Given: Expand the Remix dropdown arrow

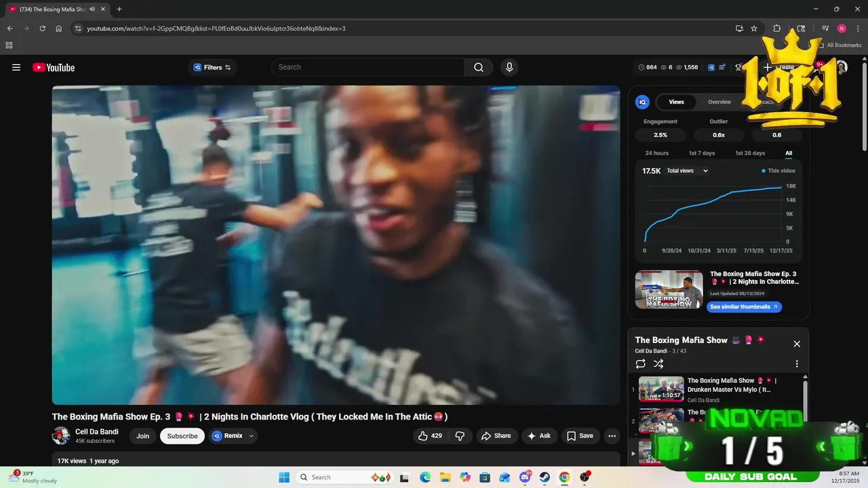Looking at the screenshot, I should 252,436.
